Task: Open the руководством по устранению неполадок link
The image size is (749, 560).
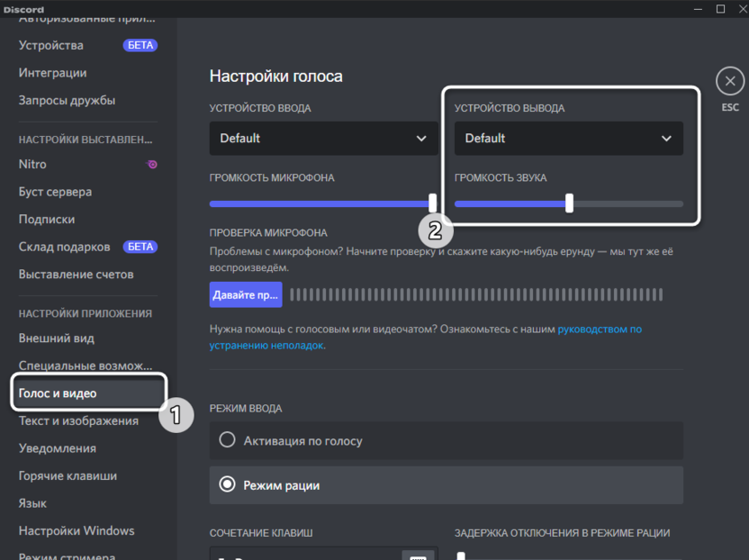Action: click(600, 330)
